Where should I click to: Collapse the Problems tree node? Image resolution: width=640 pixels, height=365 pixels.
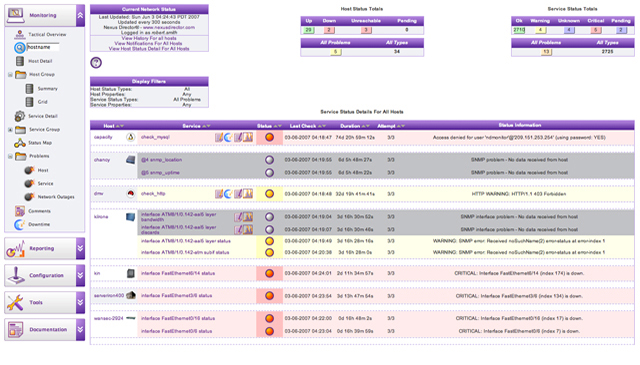tap(10, 156)
